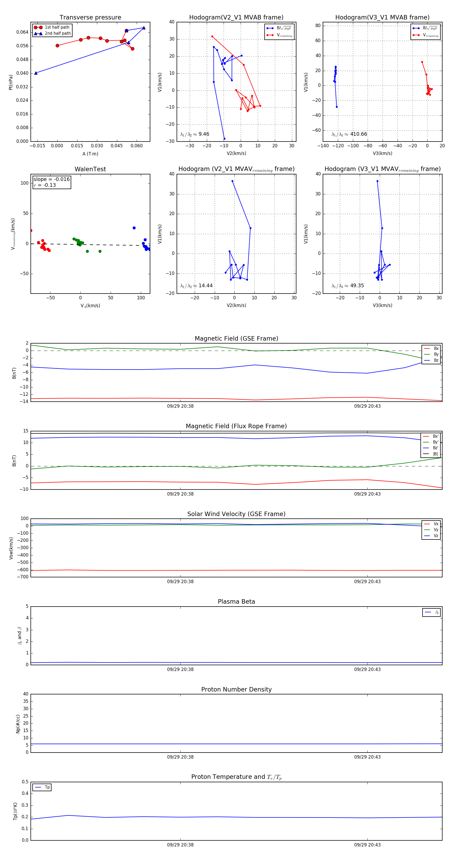Screen dimensions: 473x868
Task: Select the "1st half path" legend entry
Action: [52, 27]
